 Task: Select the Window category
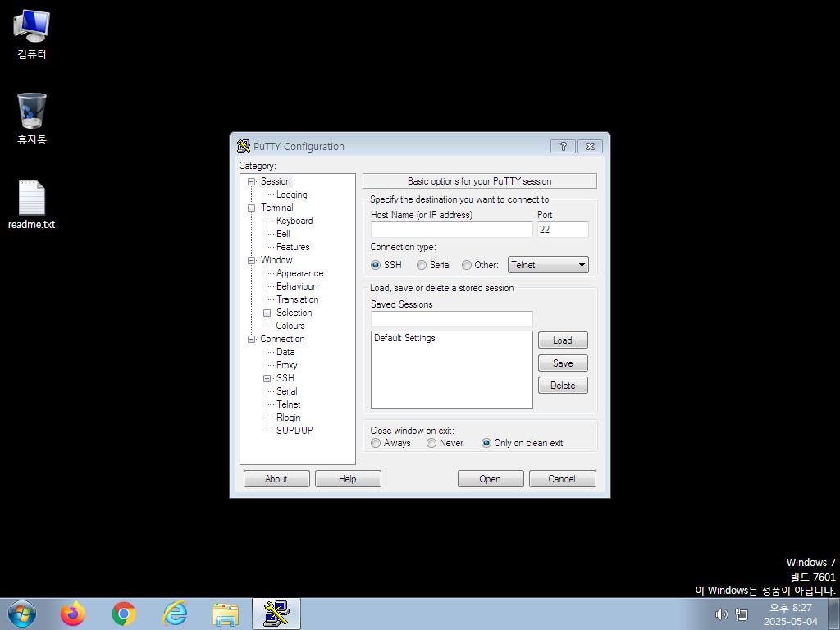pyautogui.click(x=276, y=260)
